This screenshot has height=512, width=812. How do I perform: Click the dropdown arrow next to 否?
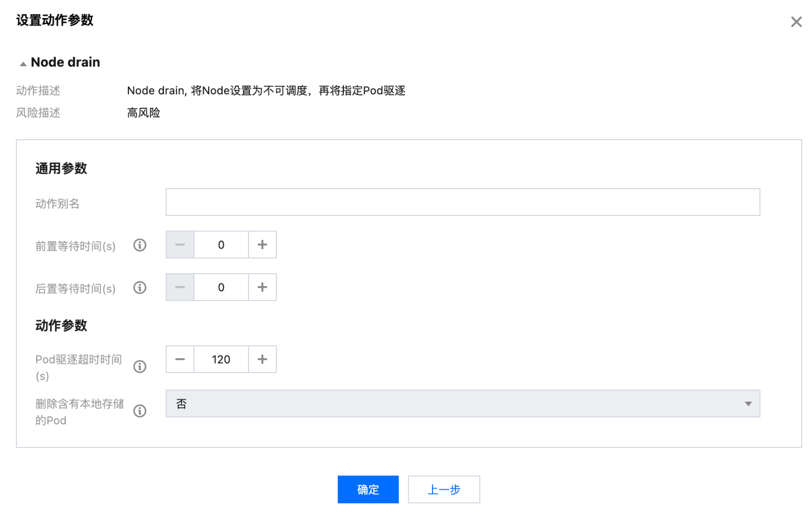pos(748,404)
